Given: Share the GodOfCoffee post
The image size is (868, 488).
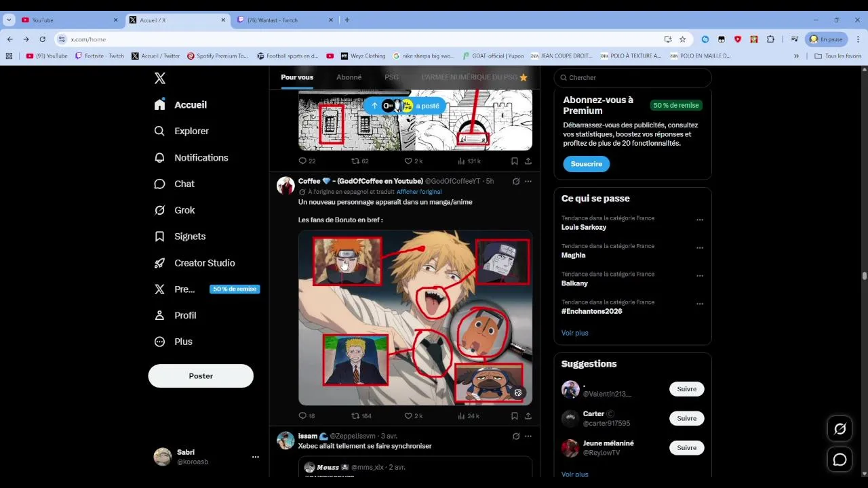Looking at the screenshot, I should [528, 415].
